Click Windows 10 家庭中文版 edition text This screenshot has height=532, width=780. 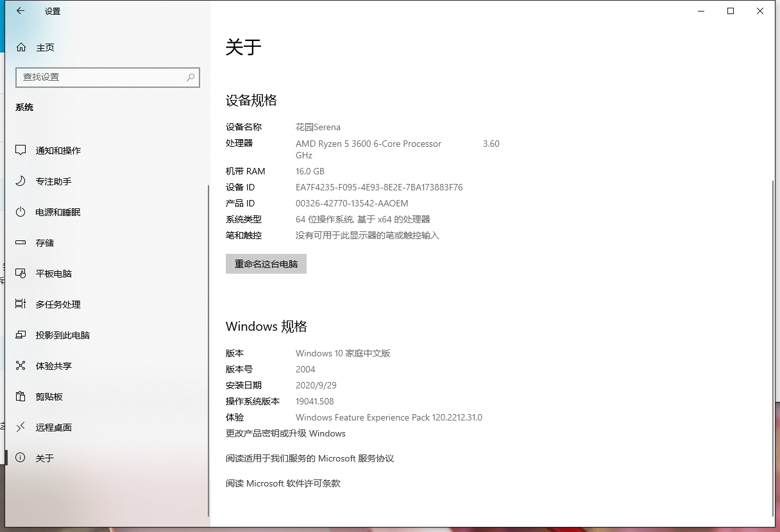coord(343,353)
